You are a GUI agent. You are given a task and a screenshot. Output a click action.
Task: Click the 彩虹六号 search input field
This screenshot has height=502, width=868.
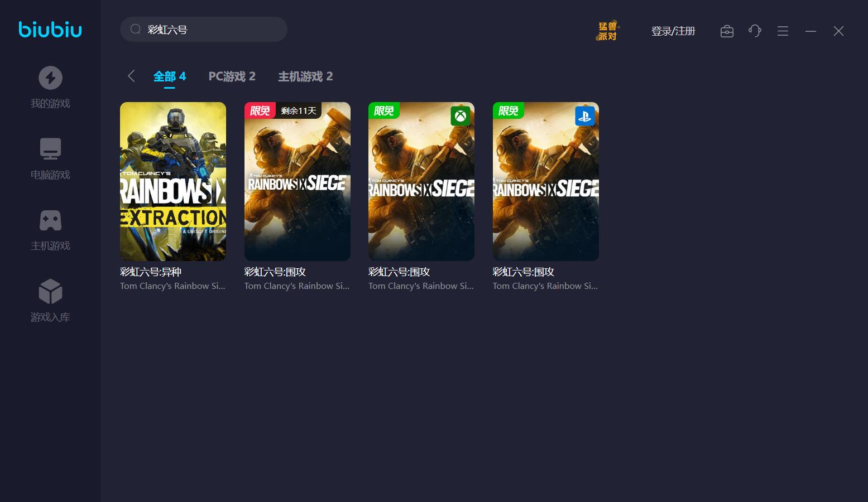pos(212,30)
